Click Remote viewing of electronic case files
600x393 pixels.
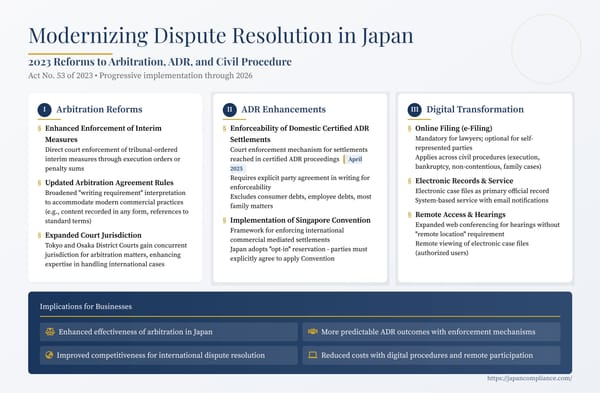[472, 248]
